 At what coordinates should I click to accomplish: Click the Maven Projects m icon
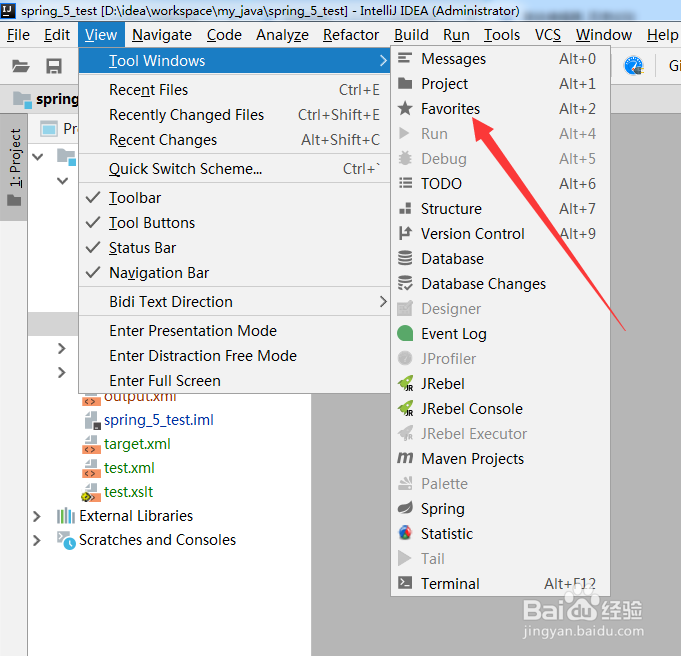pos(405,458)
